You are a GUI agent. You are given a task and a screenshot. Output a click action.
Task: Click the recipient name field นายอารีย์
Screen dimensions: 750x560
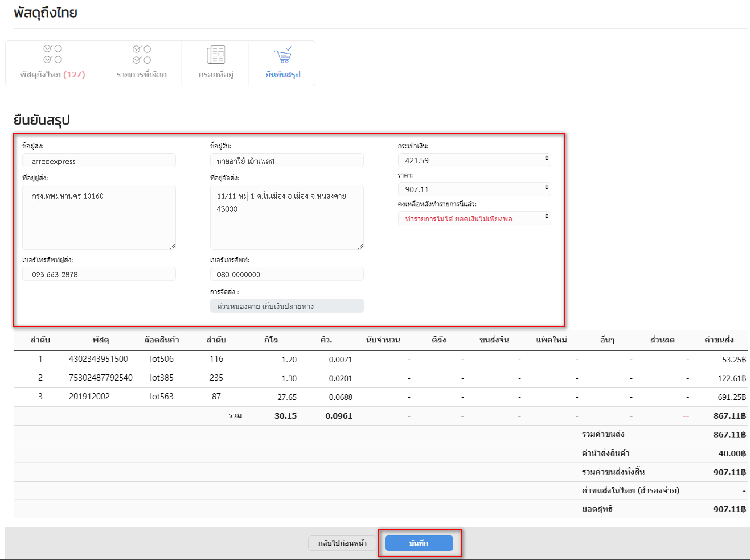(287, 161)
